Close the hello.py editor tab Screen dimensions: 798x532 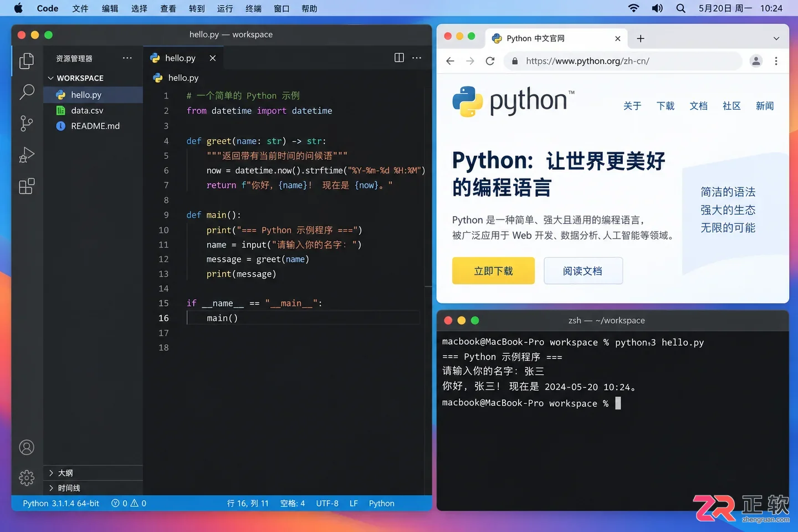213,58
